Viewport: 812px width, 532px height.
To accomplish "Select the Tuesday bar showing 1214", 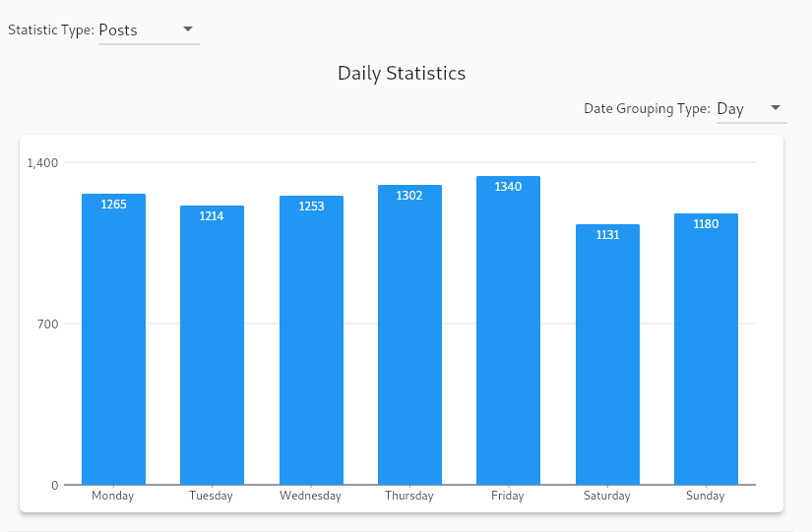I will tap(212, 344).
